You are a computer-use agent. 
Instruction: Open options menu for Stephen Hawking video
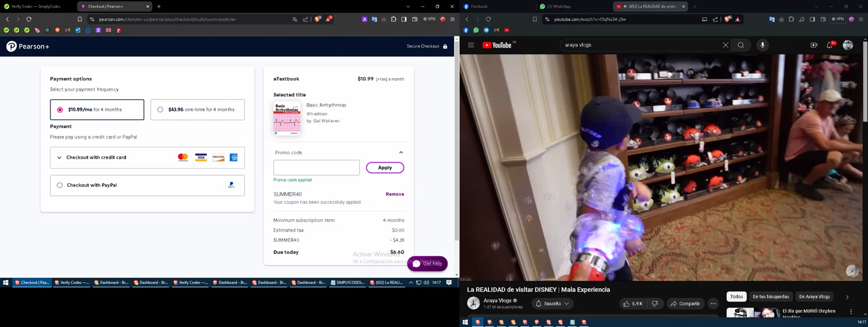pyautogui.click(x=851, y=311)
